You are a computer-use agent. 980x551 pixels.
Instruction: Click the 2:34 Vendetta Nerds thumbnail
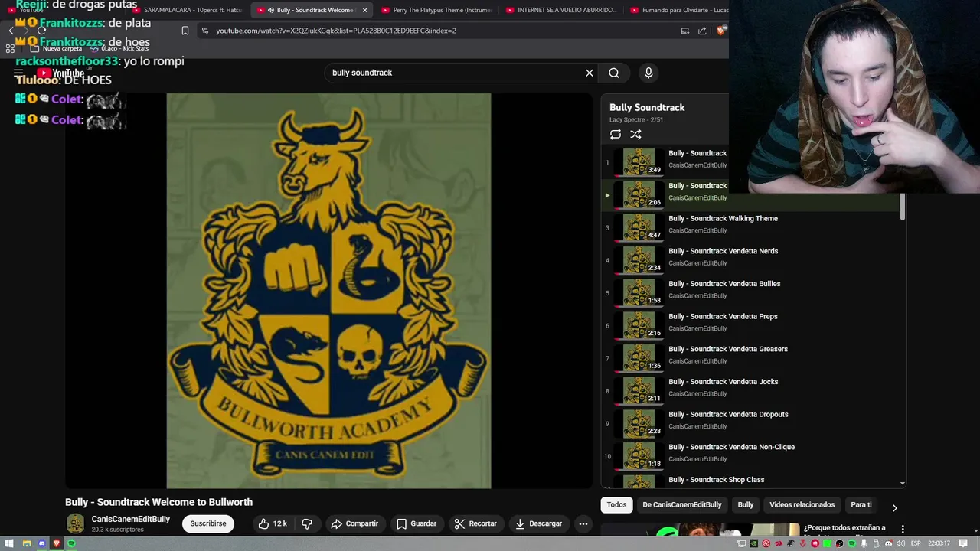click(639, 259)
